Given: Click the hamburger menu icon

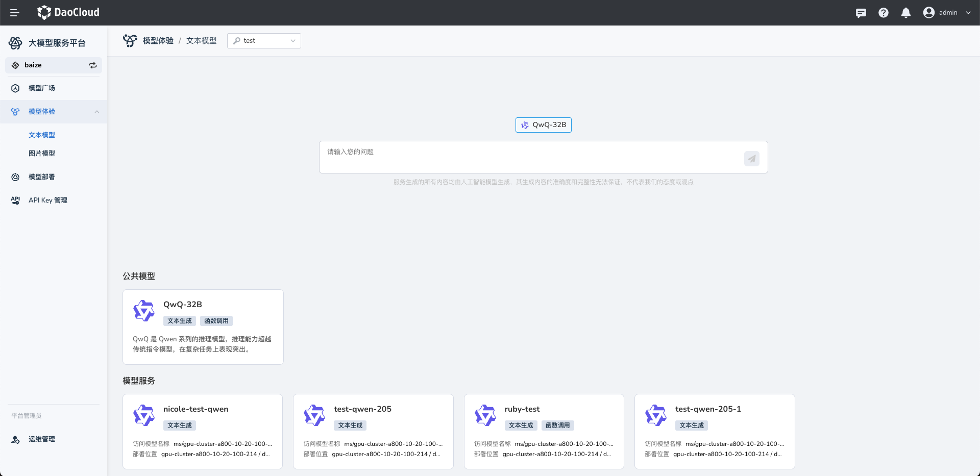Looking at the screenshot, I should pos(15,13).
